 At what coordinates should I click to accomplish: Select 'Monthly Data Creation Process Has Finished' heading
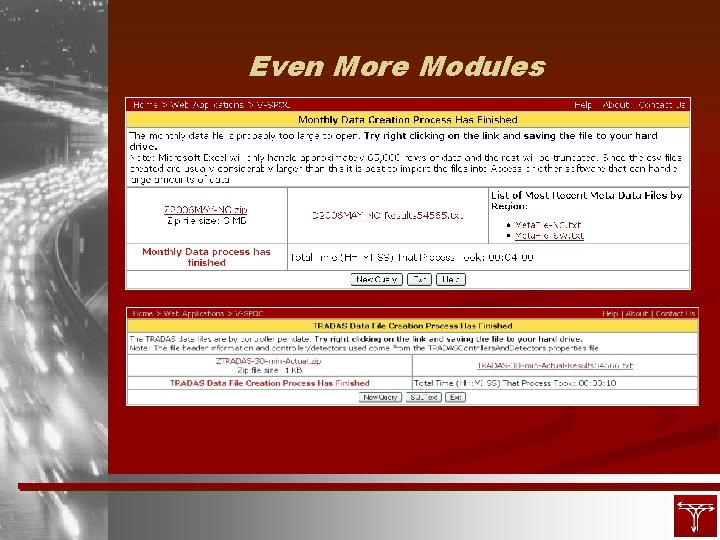[x=408, y=120]
